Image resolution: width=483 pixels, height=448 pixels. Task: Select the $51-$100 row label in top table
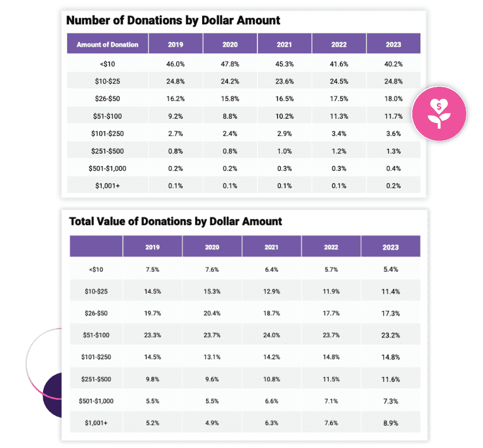(x=107, y=116)
